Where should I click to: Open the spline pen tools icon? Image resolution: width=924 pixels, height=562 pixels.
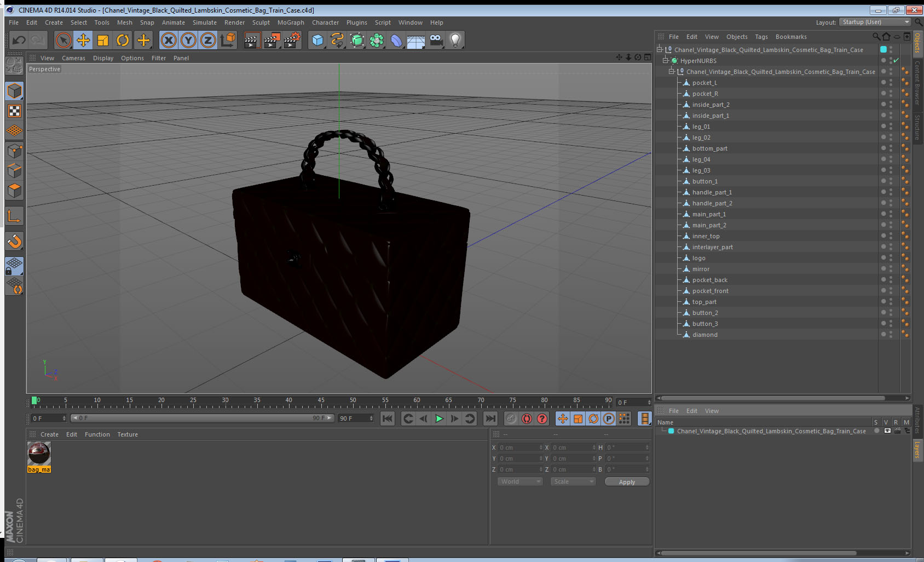[337, 40]
